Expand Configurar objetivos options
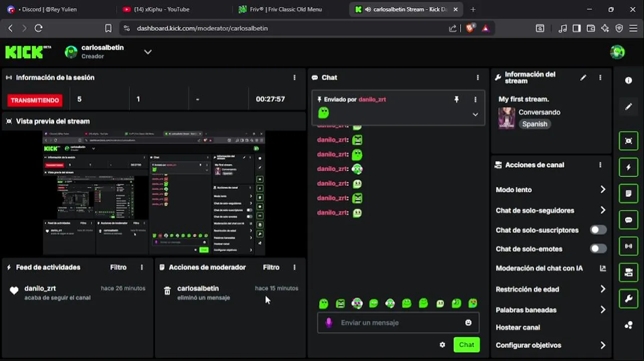This screenshot has width=644, height=361. (x=603, y=345)
